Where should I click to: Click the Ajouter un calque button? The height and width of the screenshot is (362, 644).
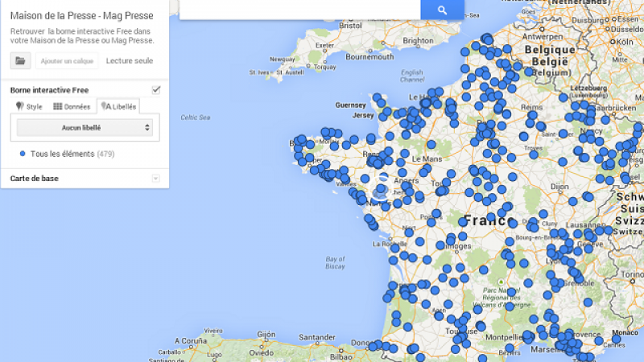point(67,61)
